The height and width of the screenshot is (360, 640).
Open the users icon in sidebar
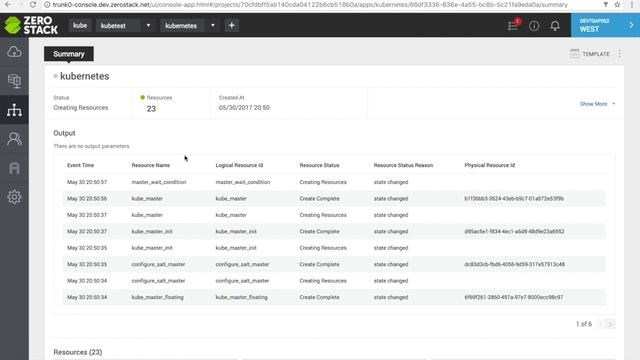coord(14,139)
